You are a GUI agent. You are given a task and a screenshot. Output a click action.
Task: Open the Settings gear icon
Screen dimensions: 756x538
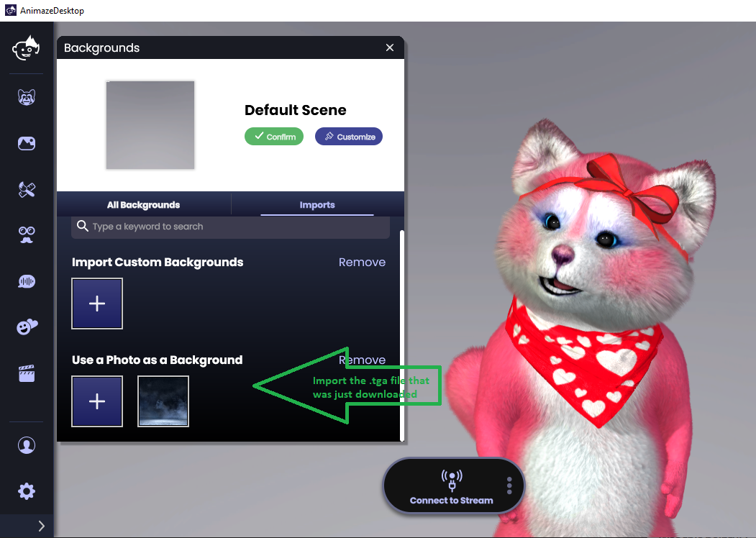pyautogui.click(x=27, y=491)
